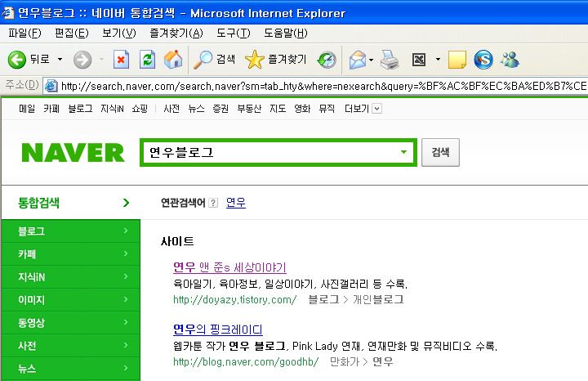Go to 블로그 in Naver top navigation

pyautogui.click(x=80, y=109)
